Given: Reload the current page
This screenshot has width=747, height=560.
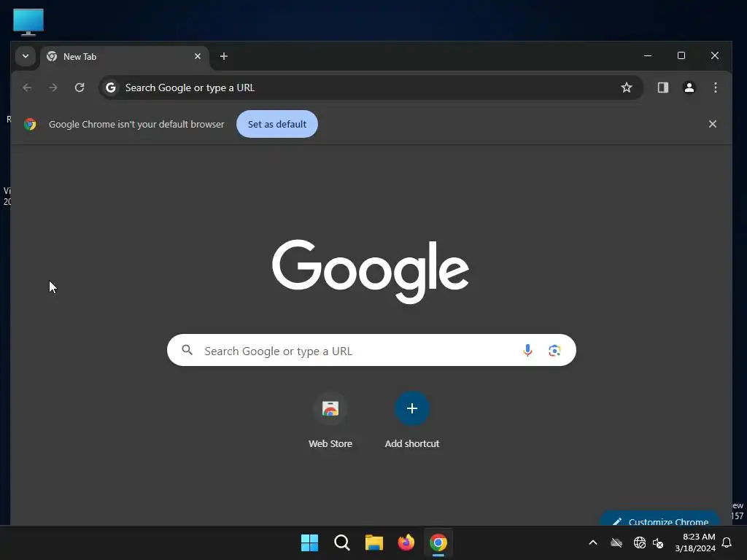Looking at the screenshot, I should pyautogui.click(x=80, y=87).
